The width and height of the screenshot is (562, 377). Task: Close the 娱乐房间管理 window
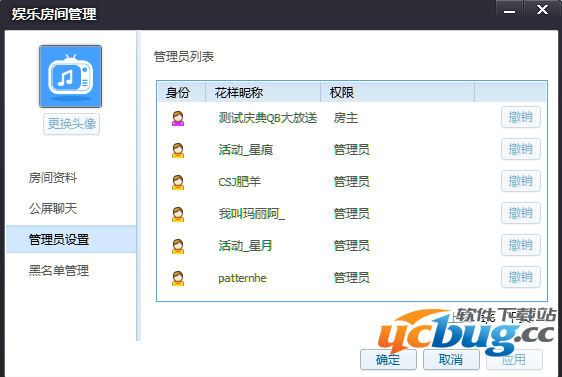542,10
